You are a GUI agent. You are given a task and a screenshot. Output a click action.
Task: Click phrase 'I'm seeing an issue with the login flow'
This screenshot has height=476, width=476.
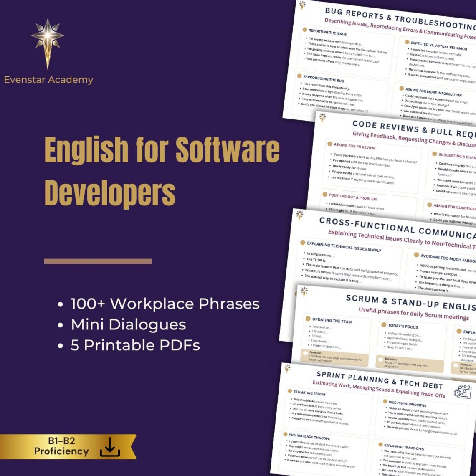[x=334, y=41]
